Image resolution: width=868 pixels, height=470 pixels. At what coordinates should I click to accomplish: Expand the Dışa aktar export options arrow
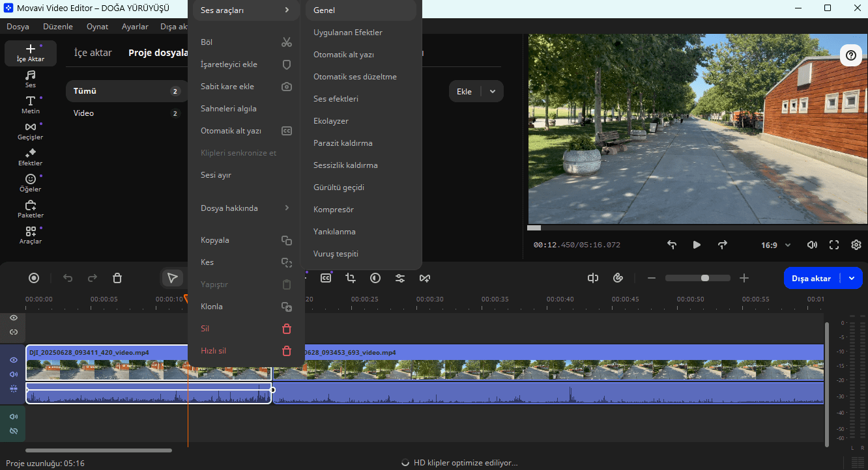(852, 278)
